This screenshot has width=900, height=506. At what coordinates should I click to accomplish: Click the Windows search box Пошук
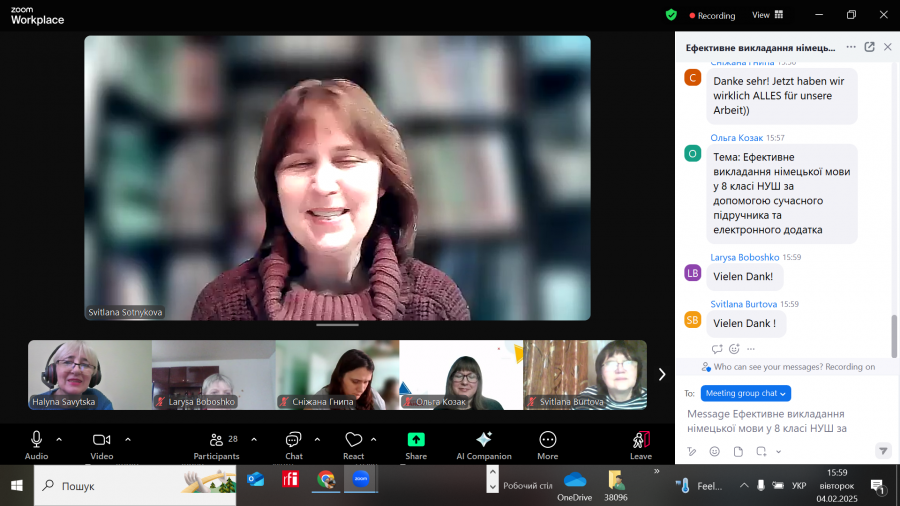click(135, 485)
